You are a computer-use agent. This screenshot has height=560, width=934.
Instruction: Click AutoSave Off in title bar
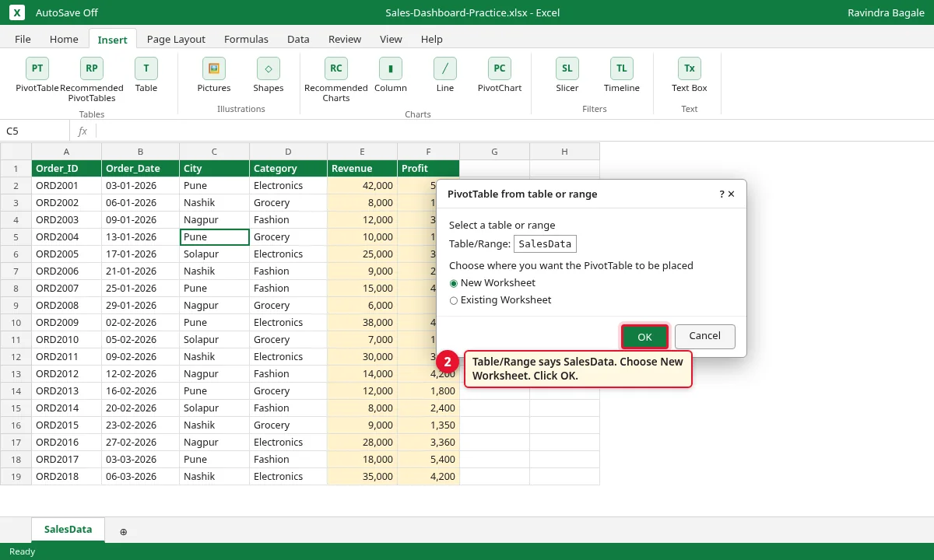pos(67,12)
